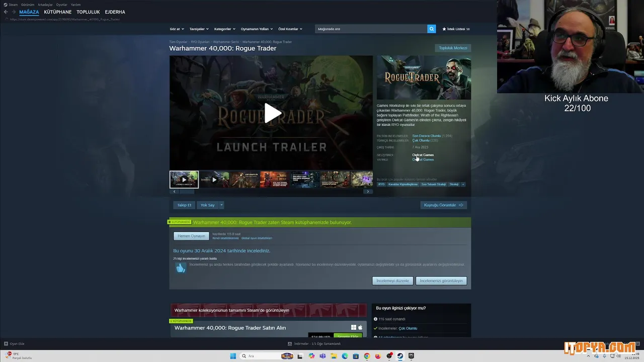The width and height of the screenshot is (644, 362).
Task: Click the plus tag button
Action: pyautogui.click(x=463, y=185)
